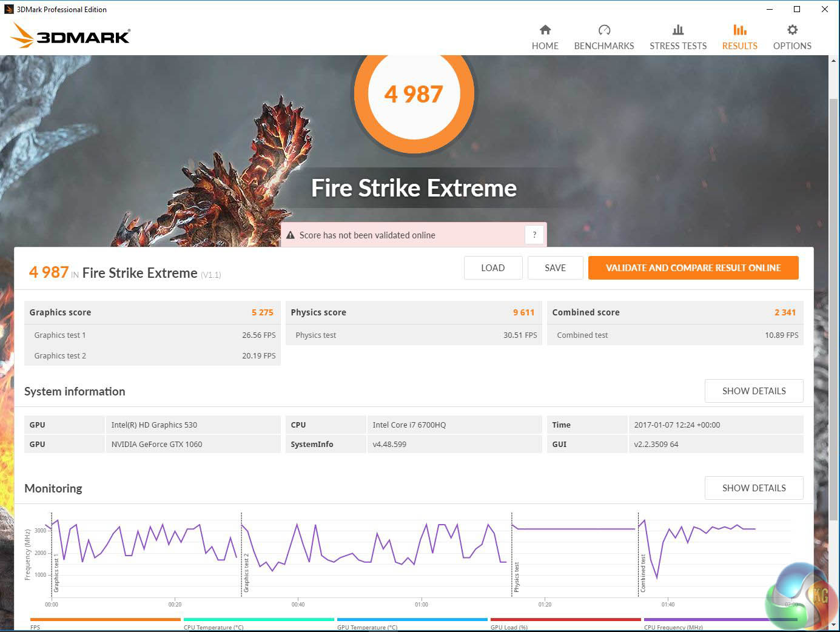Click the Graphics test 1 result 26.56 FPS
The width and height of the screenshot is (840, 632).
point(259,335)
